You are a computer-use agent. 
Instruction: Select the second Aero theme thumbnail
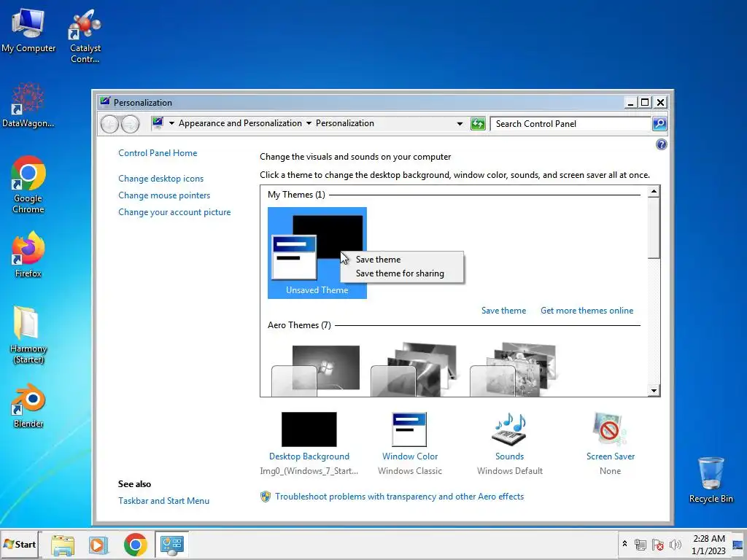[414, 369]
